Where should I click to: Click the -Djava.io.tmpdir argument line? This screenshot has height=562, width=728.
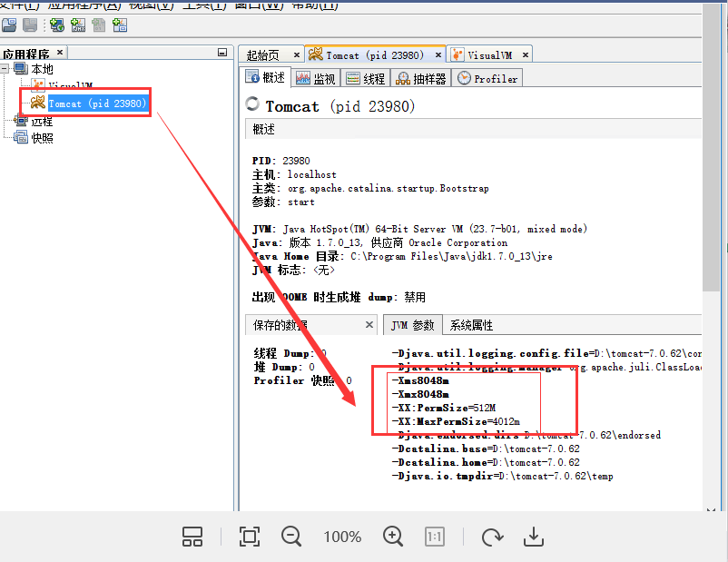[x=502, y=476]
